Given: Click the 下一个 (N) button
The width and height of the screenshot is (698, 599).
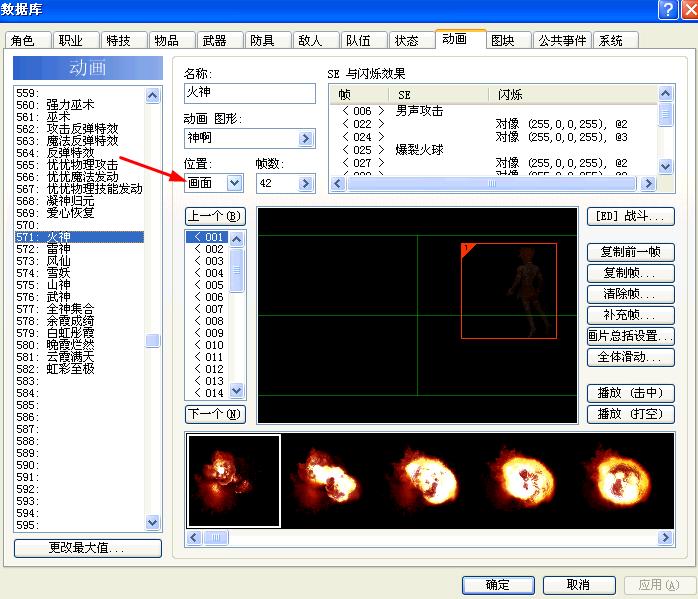Looking at the screenshot, I should pyautogui.click(x=215, y=414).
